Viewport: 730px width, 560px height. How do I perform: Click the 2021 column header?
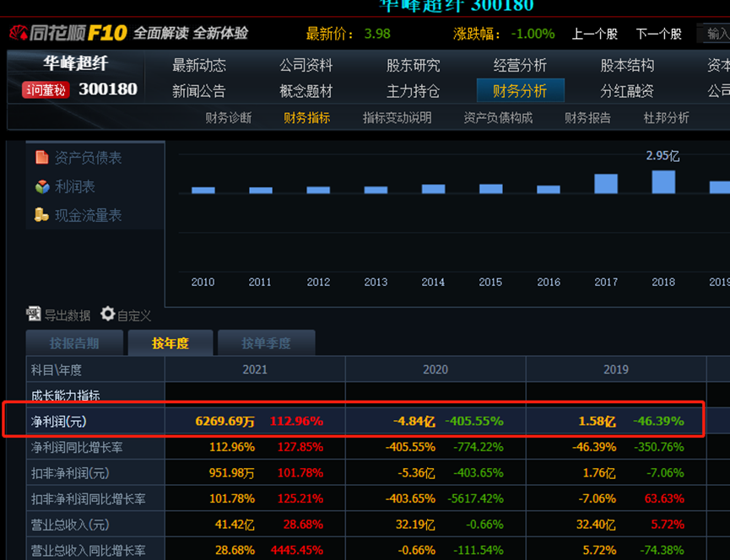(x=255, y=369)
